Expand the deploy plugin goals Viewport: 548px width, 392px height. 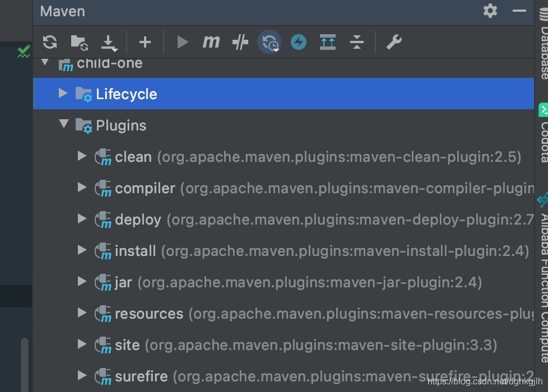[x=82, y=219]
